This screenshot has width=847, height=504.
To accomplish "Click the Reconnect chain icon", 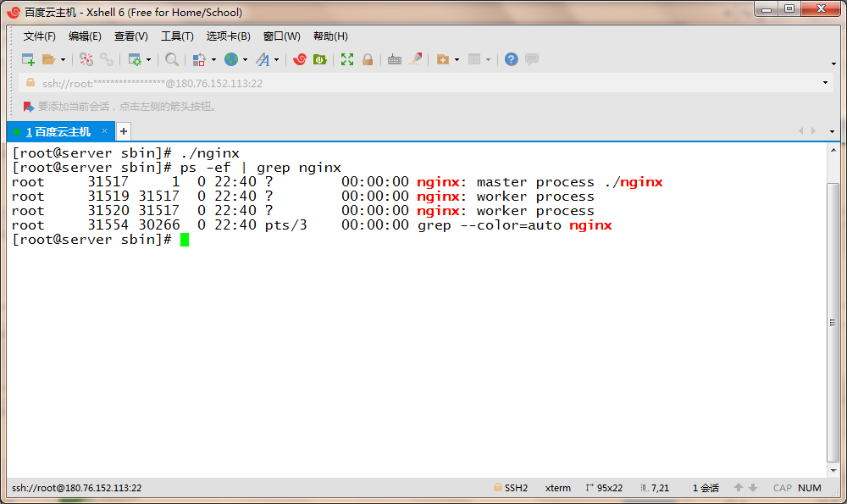I will pos(107,59).
